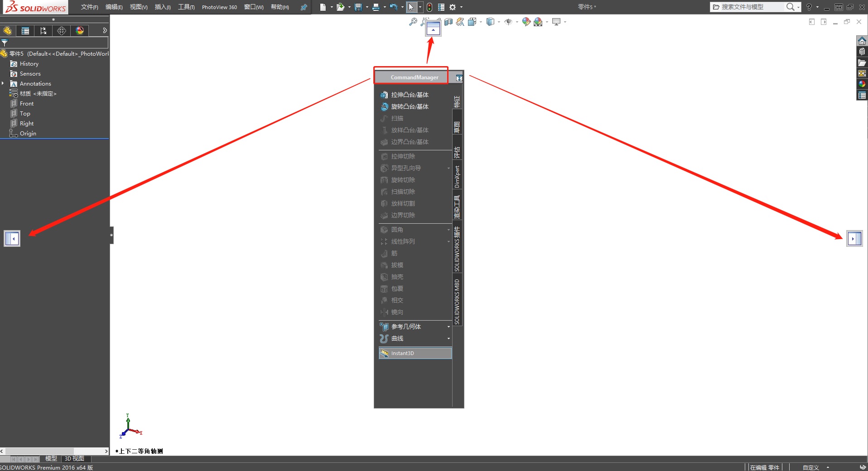Click the Dynamic Annotation Views icon
The image size is (868, 471).
(460, 22)
